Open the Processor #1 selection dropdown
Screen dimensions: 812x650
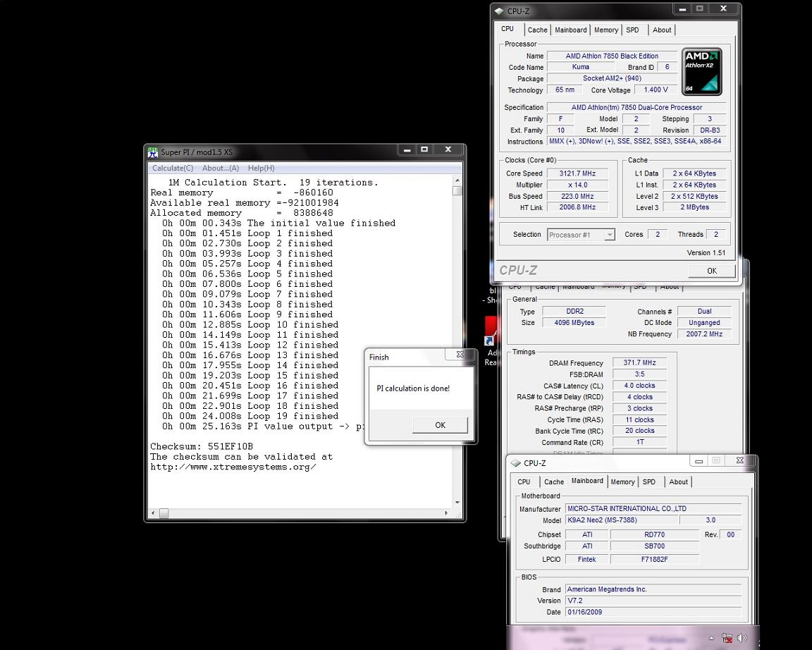click(610, 235)
